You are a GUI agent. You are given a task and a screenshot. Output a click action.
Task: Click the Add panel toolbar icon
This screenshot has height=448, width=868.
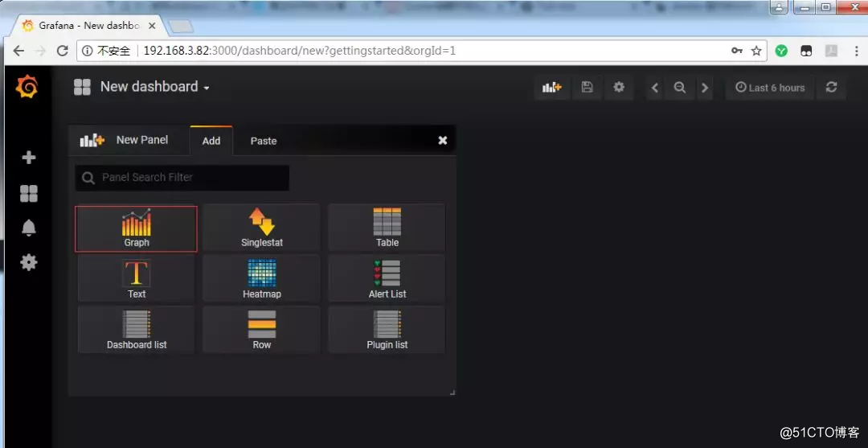(551, 87)
